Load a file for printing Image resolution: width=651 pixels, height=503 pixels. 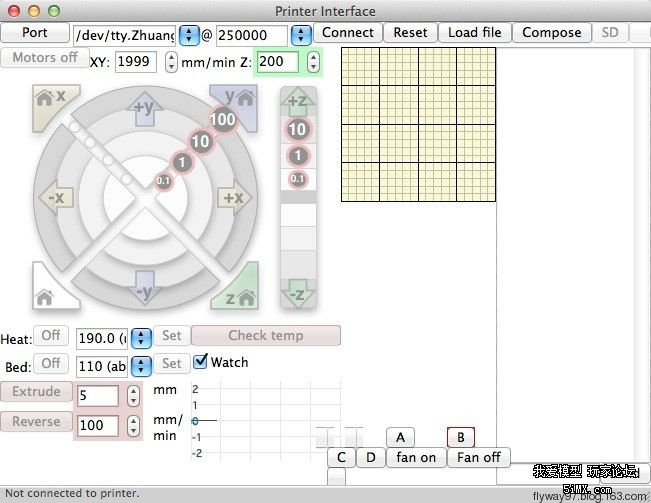coord(475,32)
